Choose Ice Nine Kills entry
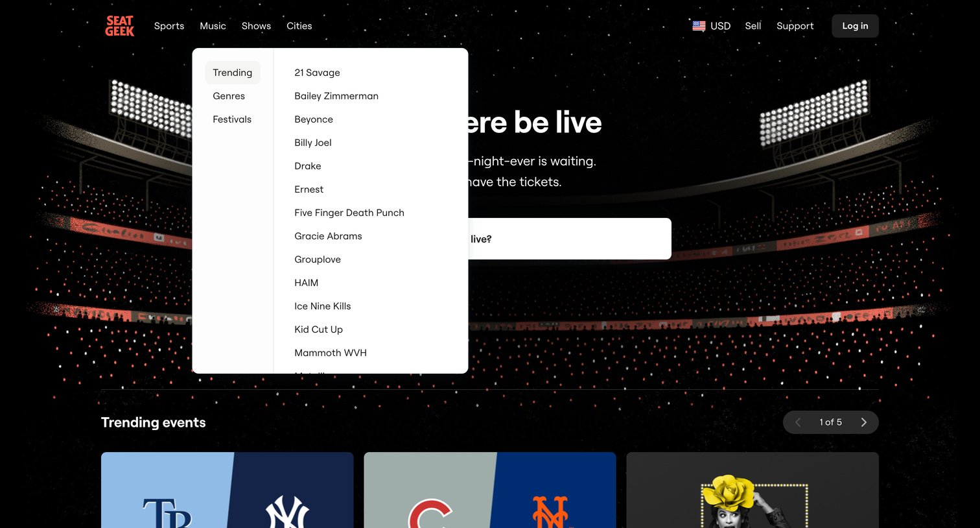 323,306
